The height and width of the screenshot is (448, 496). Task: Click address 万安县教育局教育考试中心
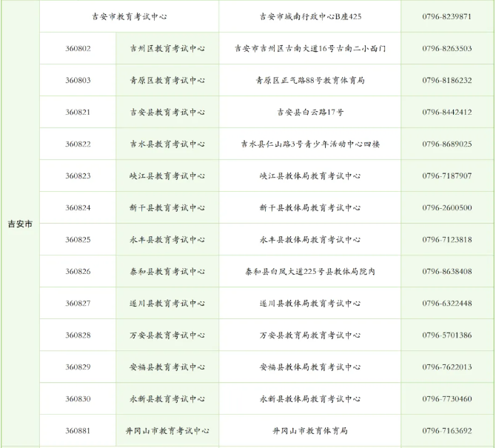(310, 335)
